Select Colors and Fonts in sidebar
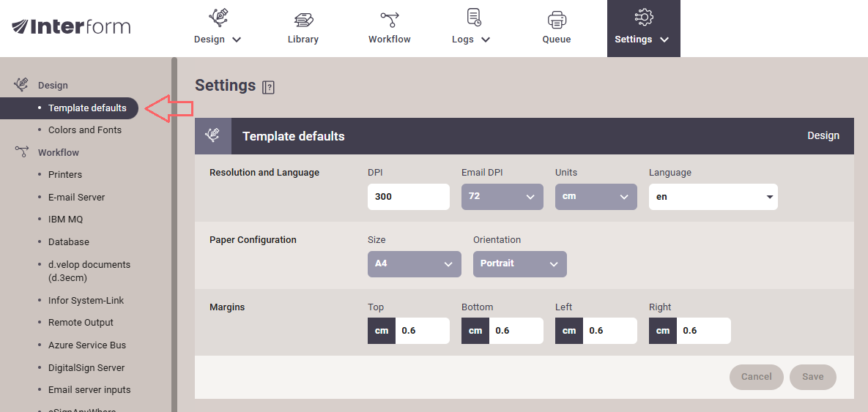This screenshot has height=412, width=868. pos(85,130)
